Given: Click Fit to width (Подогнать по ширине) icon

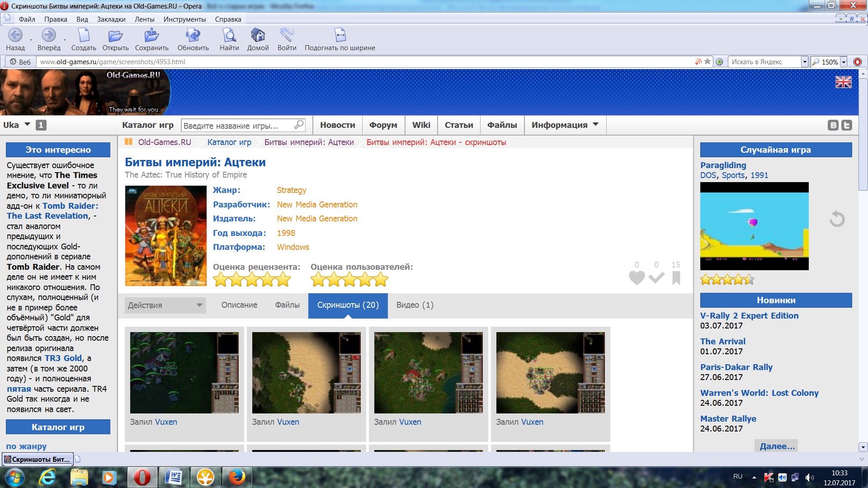Looking at the screenshot, I should click(x=340, y=35).
